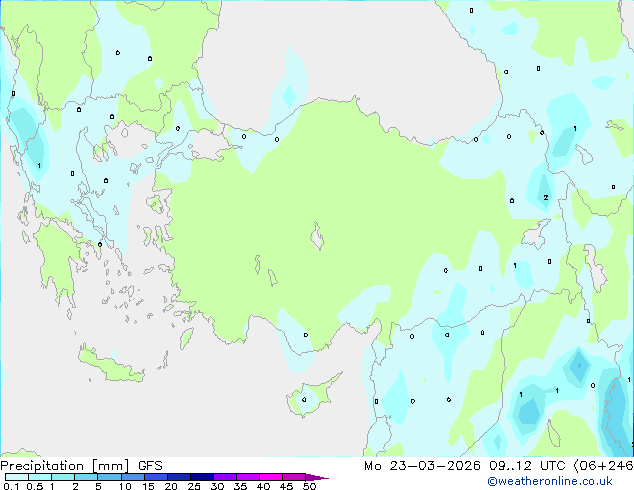The width and height of the screenshot is (634, 490).
Task: Click the 35–40 mm legend swatch
Action: pos(247,477)
